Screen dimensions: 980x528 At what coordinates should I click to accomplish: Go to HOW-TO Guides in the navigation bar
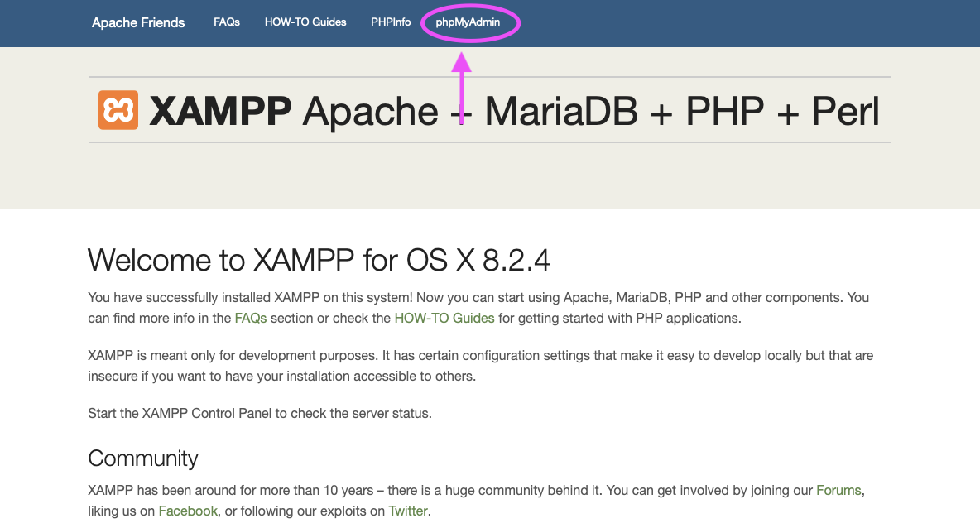click(x=305, y=22)
